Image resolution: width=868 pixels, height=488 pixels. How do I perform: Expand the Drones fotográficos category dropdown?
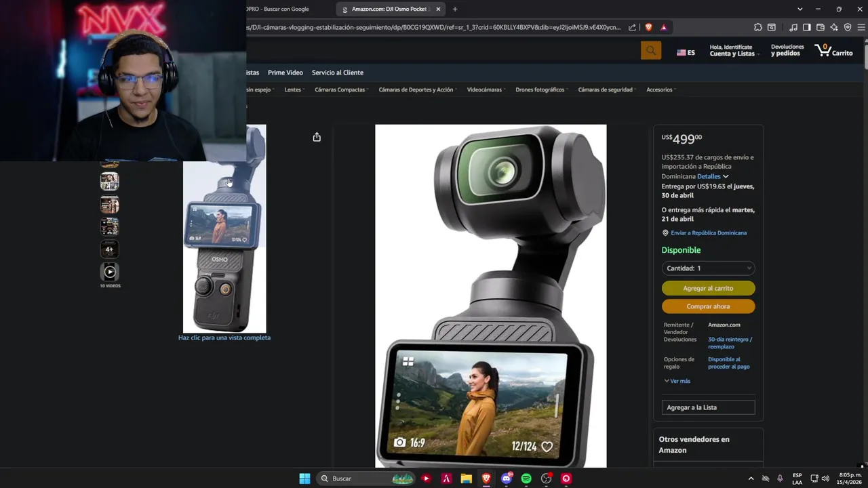541,89
